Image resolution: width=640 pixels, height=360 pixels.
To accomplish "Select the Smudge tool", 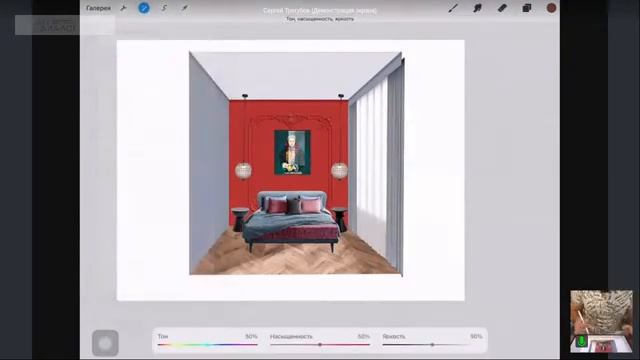I will coord(478,8).
